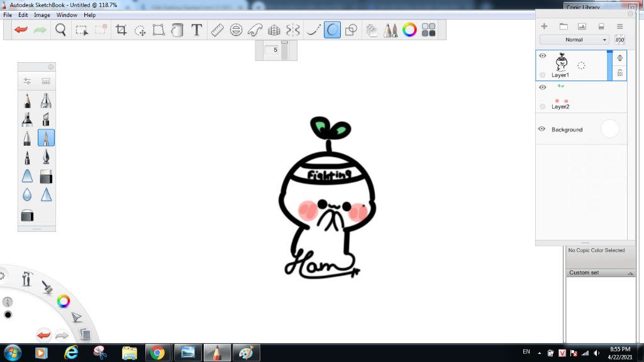
Task: Open the Image menu
Action: click(42, 15)
